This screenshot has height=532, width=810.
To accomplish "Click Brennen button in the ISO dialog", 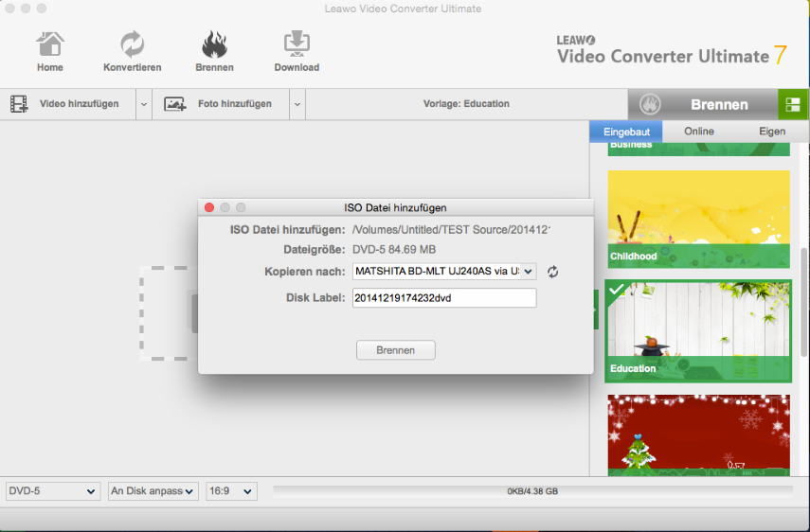I will pyautogui.click(x=396, y=350).
